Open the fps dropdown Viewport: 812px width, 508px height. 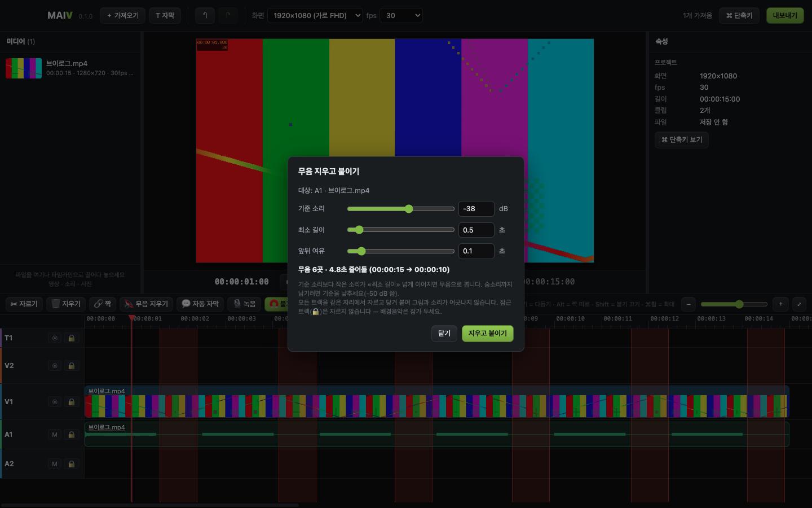[401, 16]
